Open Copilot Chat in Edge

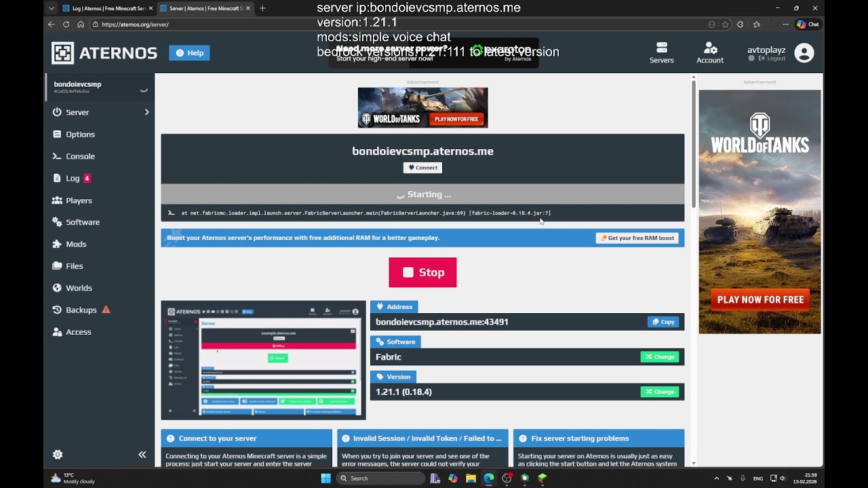808,24
